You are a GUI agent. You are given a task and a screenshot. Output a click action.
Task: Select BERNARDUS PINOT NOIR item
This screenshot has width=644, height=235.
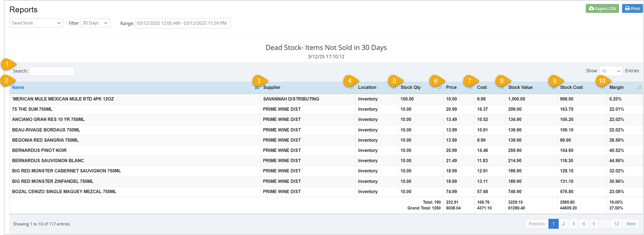click(x=39, y=150)
